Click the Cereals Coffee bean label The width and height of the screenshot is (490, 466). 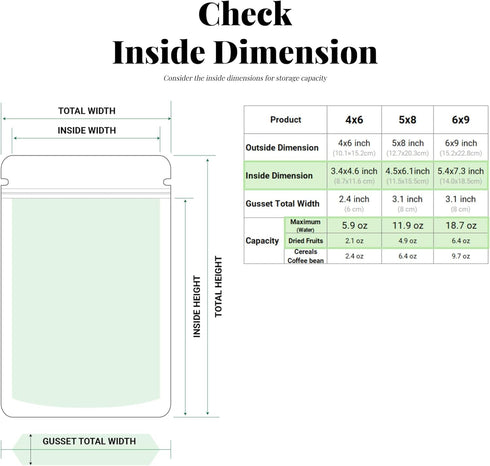[305, 256]
